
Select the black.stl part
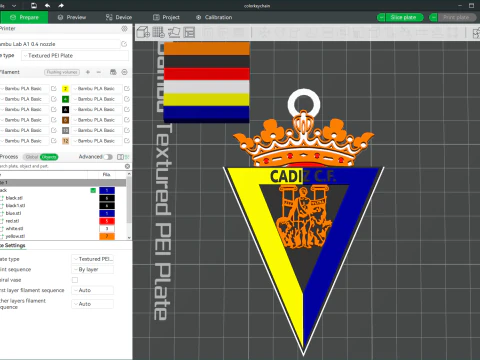pyautogui.click(x=14, y=198)
